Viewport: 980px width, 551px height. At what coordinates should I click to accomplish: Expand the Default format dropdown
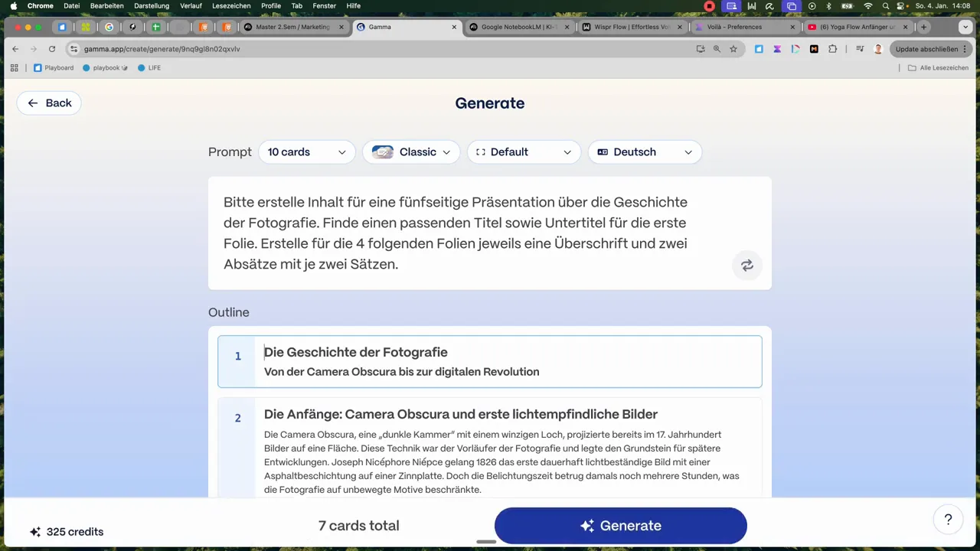524,152
